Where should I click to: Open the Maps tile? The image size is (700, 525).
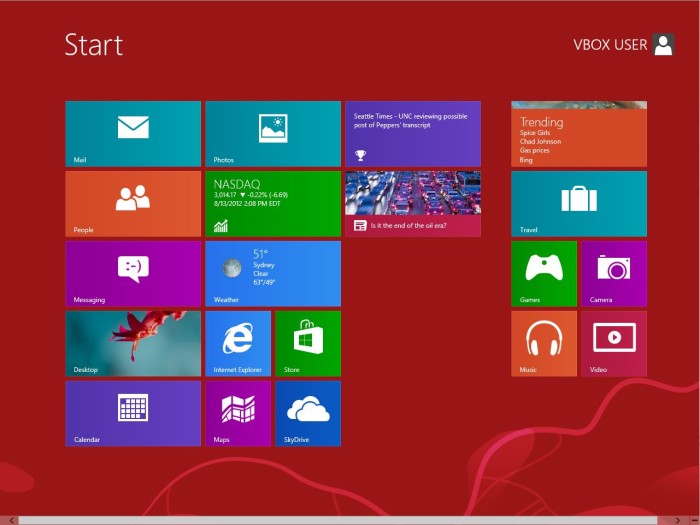238,413
